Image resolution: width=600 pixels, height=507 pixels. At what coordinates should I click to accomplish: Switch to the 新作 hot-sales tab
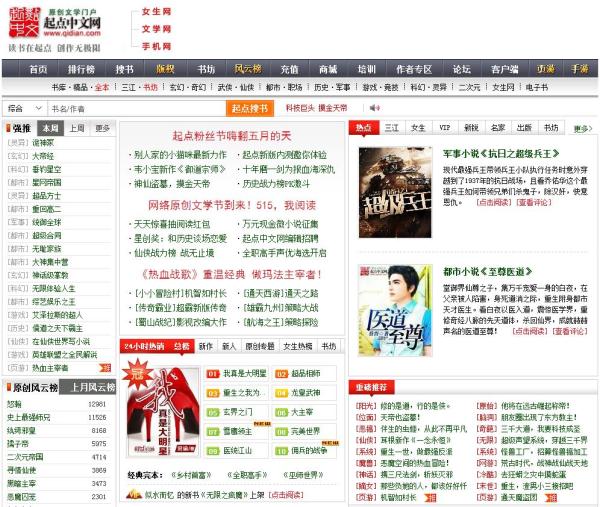click(x=206, y=346)
